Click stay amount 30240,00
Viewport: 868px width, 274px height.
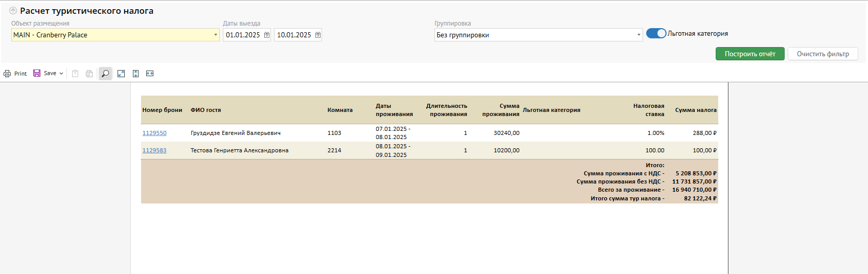(x=507, y=133)
